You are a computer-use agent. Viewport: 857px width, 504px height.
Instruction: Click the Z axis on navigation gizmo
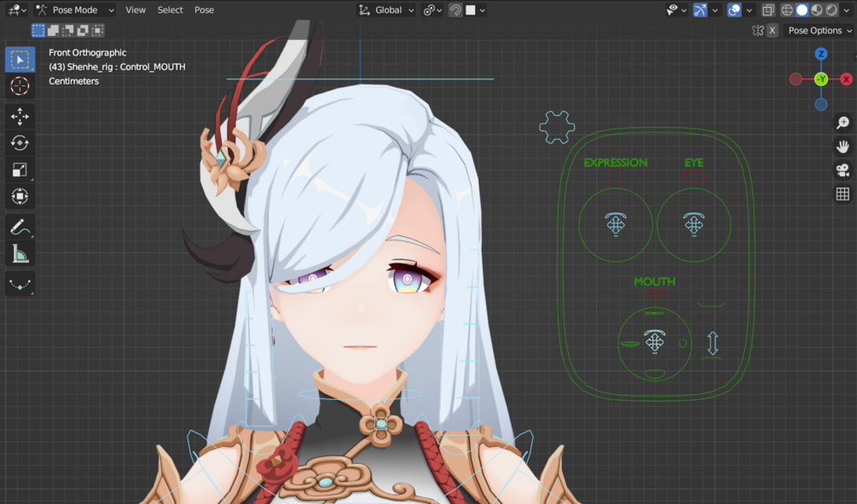pos(821,54)
